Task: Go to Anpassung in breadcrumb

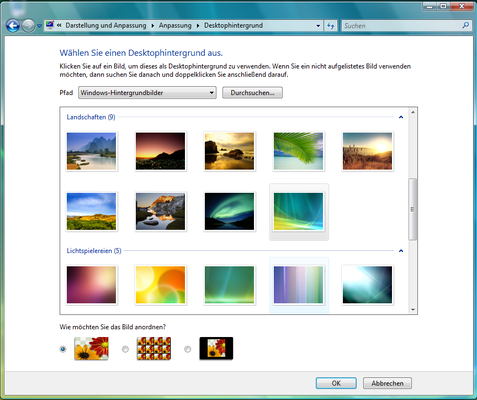Action: pyautogui.click(x=175, y=25)
